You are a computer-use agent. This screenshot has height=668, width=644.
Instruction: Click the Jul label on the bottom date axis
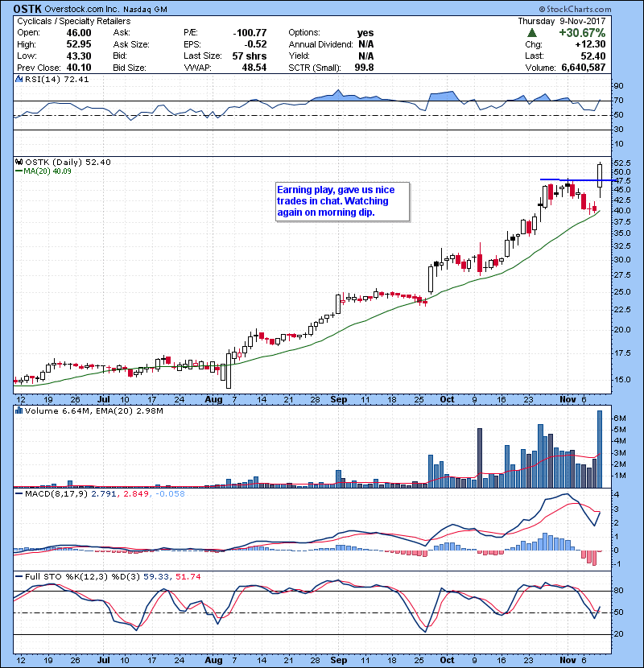pos(104,660)
